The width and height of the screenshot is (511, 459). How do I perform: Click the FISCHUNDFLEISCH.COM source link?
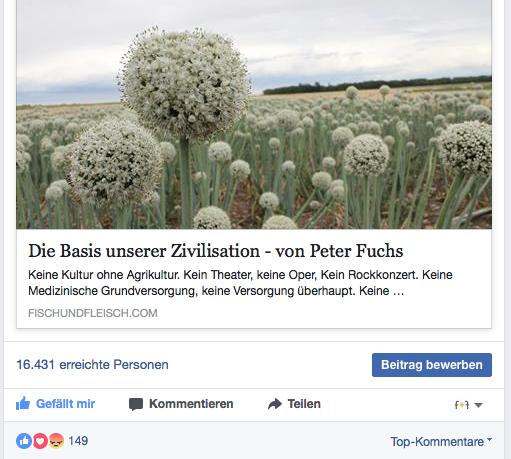coord(93,313)
